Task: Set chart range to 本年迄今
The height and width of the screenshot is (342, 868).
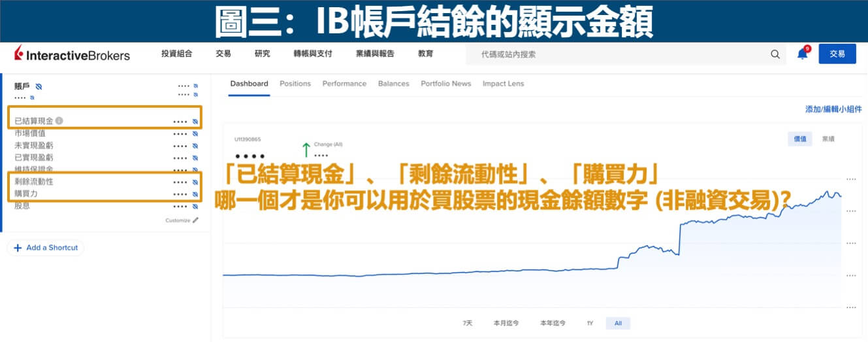Action: (x=553, y=323)
